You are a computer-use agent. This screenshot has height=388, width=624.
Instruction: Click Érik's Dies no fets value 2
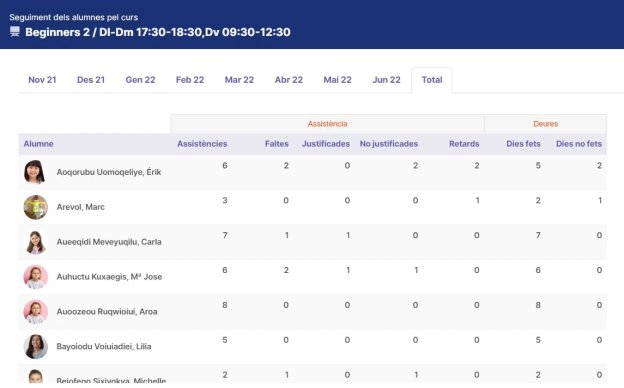pos(599,166)
